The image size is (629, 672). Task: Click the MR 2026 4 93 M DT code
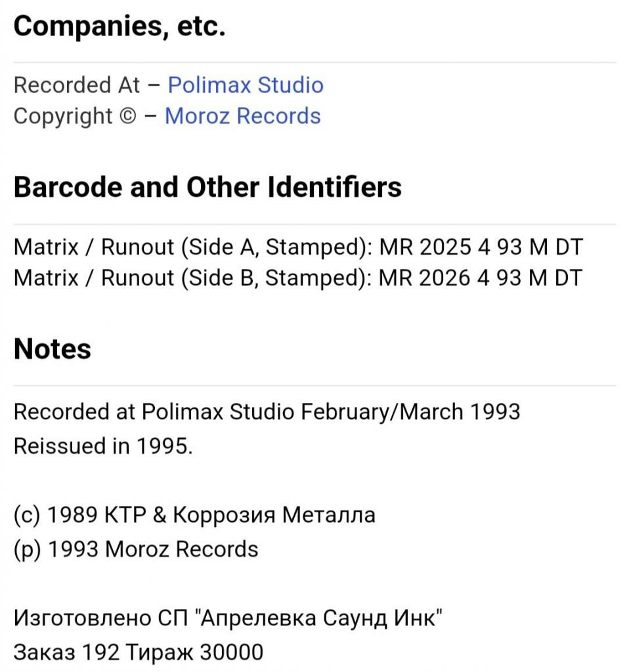480,278
